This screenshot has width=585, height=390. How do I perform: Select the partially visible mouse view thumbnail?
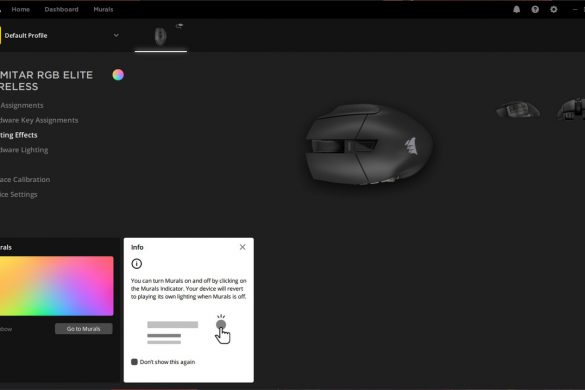(571, 109)
